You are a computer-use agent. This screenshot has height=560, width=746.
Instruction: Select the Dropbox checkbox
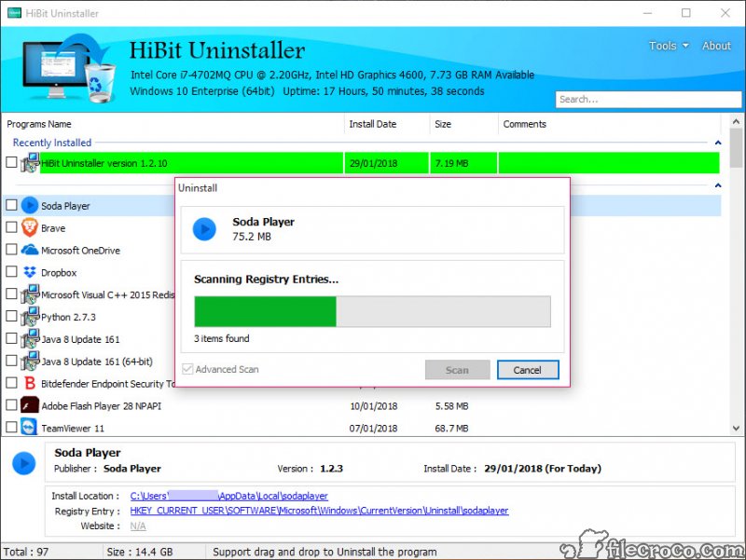point(11,271)
